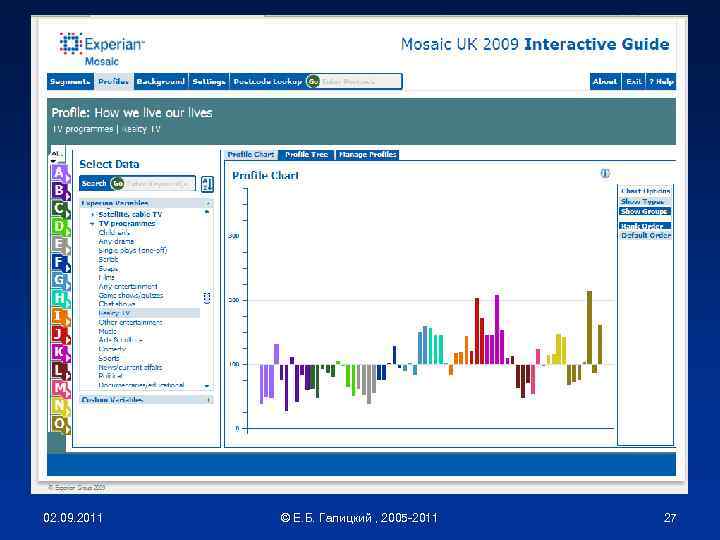Click the variable list scrollbar thumb
720x540 pixels.
coord(207,298)
